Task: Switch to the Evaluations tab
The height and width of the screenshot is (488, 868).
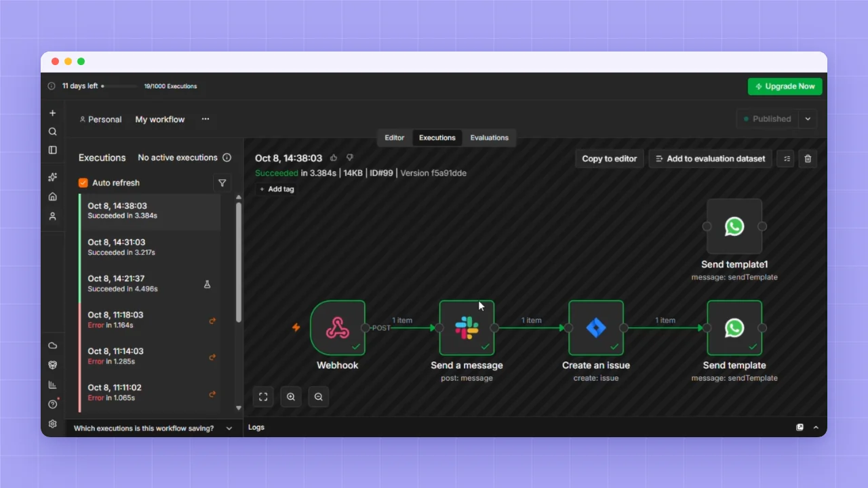Action: click(490, 138)
